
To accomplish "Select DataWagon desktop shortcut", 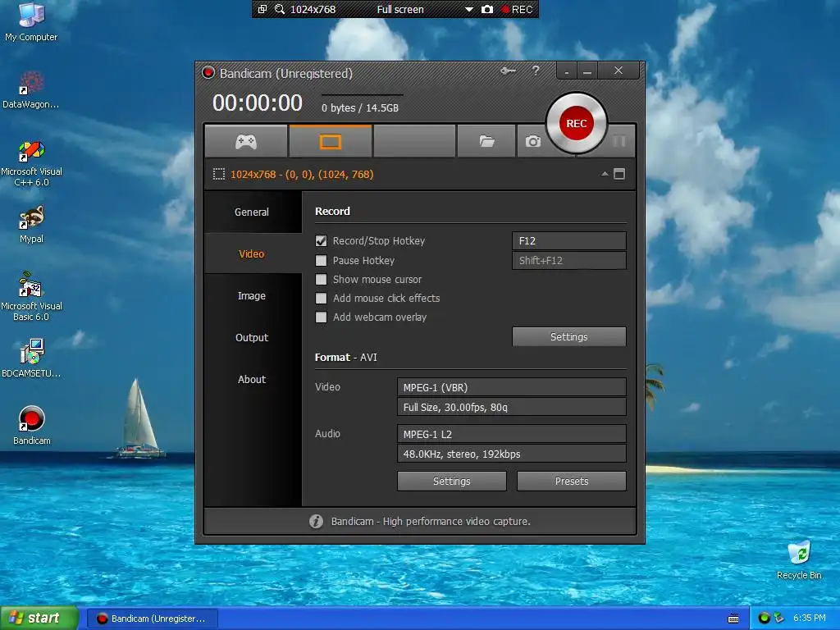I will 31,90.
